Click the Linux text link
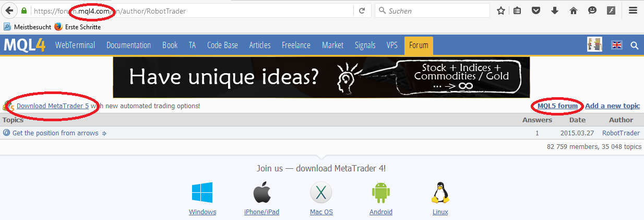 [x=440, y=212]
